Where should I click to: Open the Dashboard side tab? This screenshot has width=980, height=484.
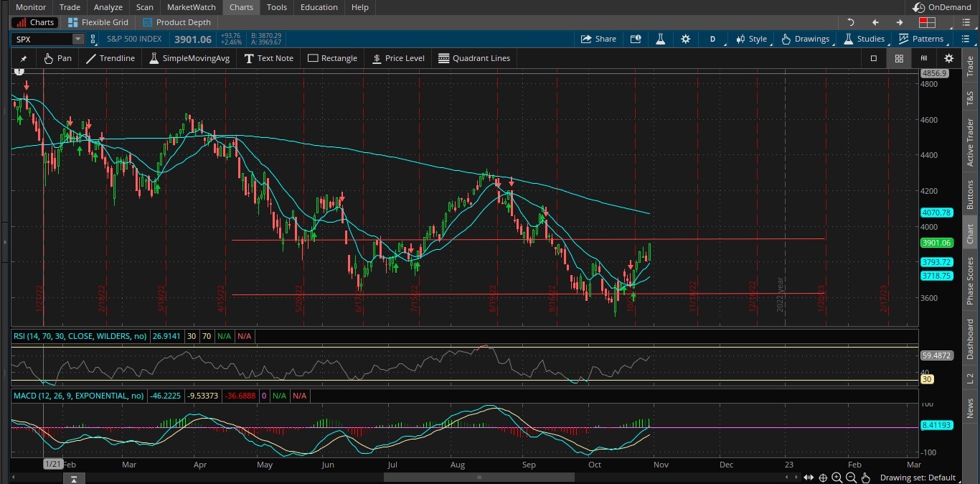(971, 339)
